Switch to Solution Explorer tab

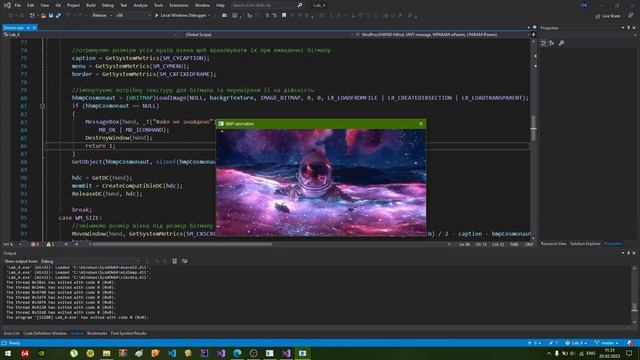click(x=585, y=244)
